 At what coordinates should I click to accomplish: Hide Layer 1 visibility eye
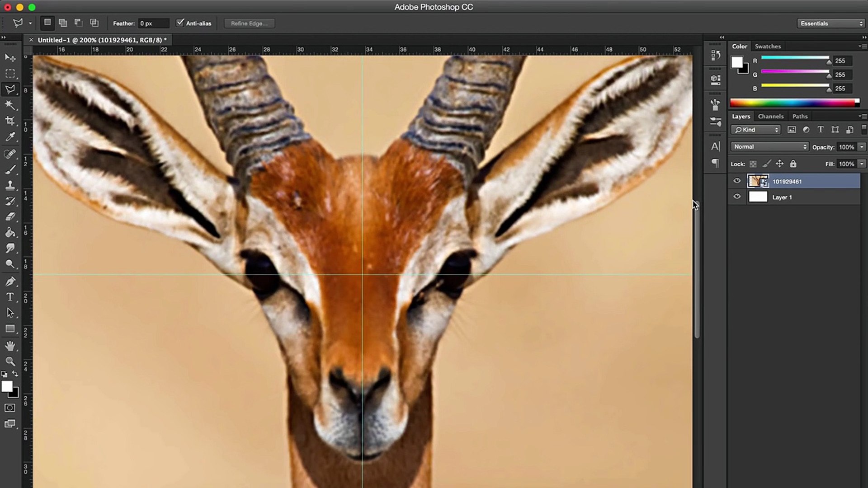(737, 197)
